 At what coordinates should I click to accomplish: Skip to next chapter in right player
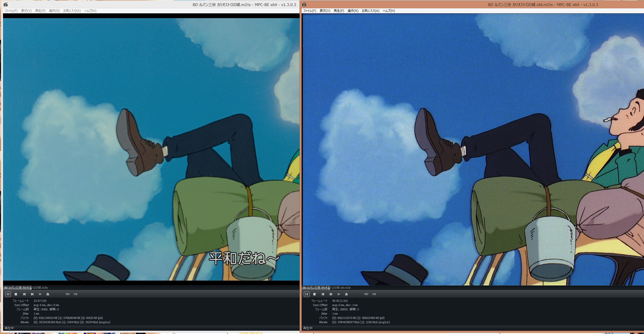[331, 294]
